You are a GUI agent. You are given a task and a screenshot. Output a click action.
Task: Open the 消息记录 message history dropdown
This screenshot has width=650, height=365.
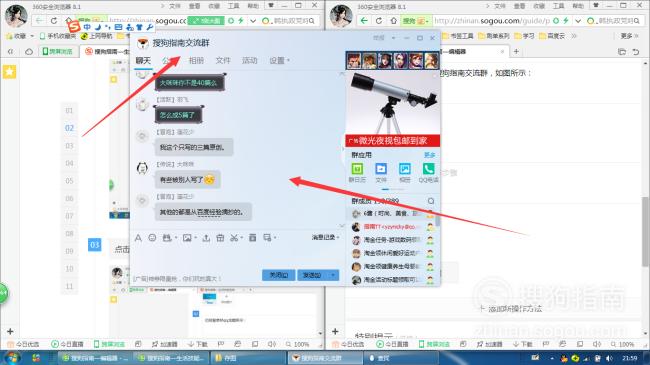pos(325,237)
